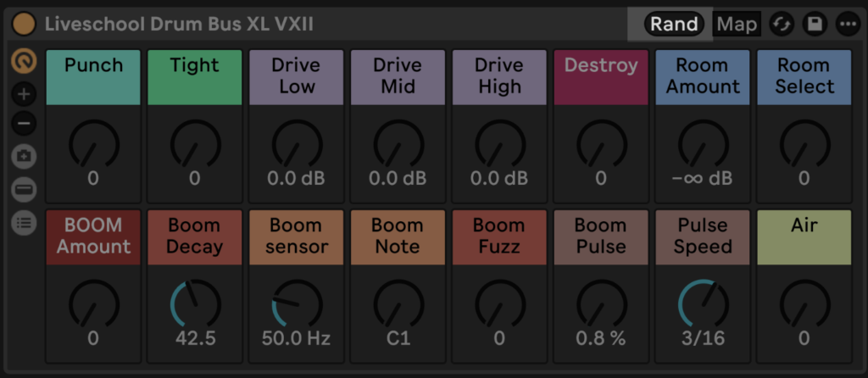Click the Drive Low macro knob
Screen dimensions: 868x378
pos(297,144)
